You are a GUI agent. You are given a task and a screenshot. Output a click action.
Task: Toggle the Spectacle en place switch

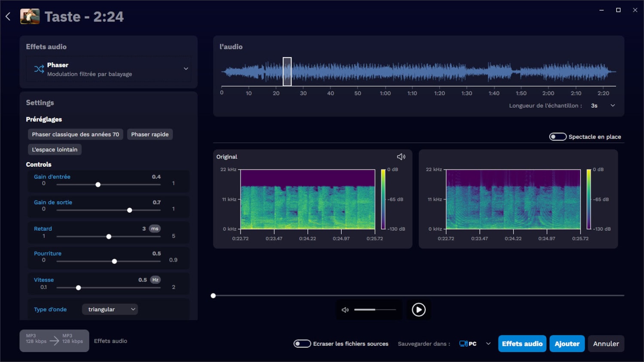558,137
